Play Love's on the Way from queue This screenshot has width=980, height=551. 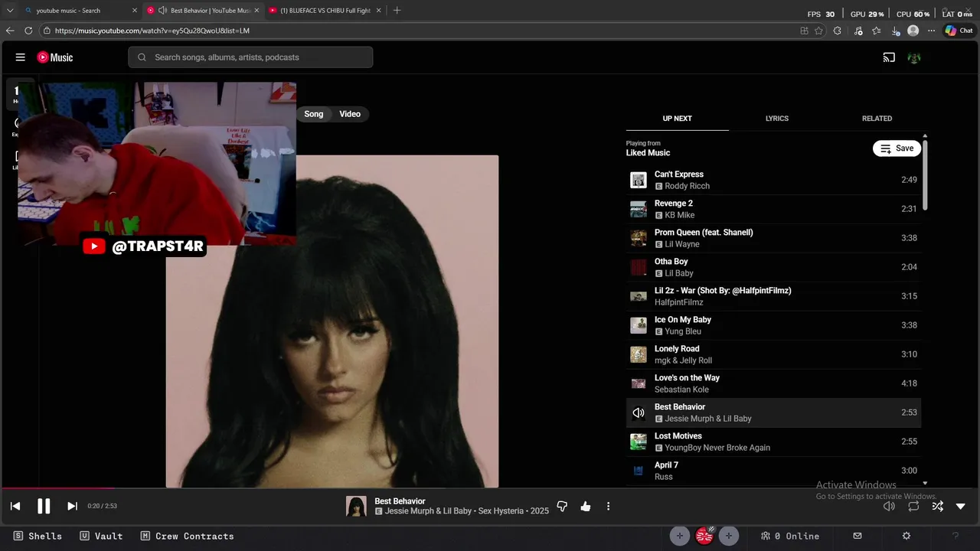tap(773, 383)
